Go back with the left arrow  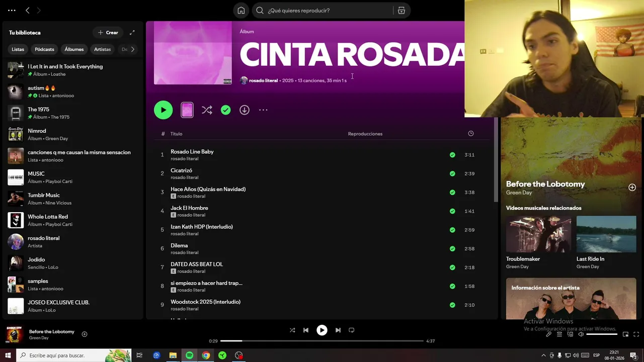pos(28,10)
